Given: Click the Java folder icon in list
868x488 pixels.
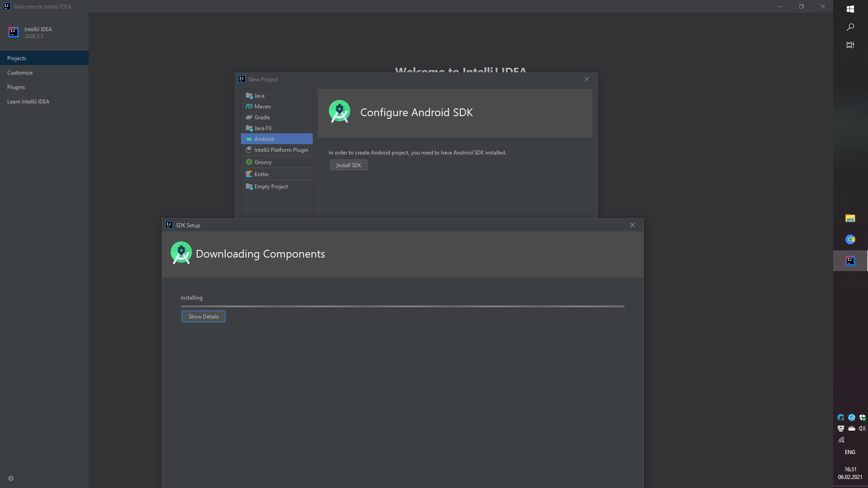Looking at the screenshot, I should coord(249,96).
